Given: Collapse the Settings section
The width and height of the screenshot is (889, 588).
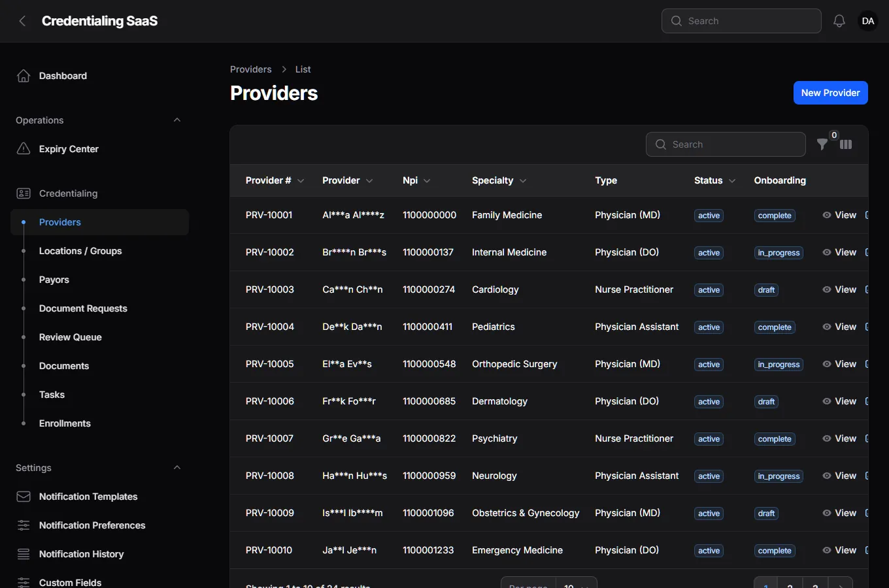Looking at the screenshot, I should [x=177, y=468].
